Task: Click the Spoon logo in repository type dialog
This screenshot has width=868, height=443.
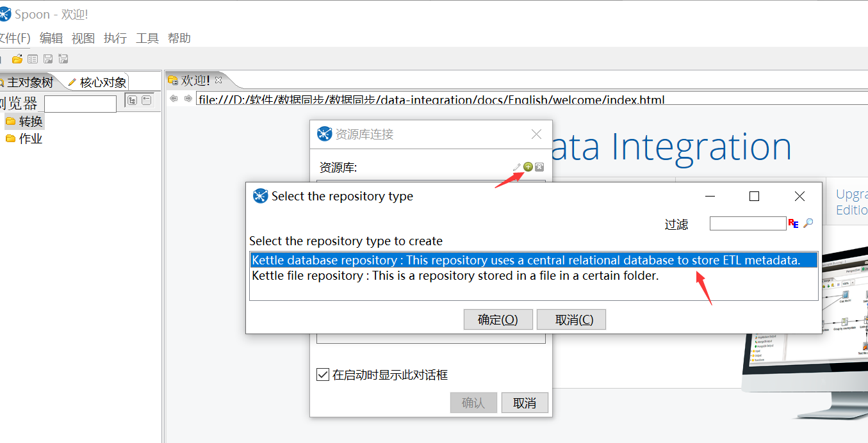Action: pos(260,196)
